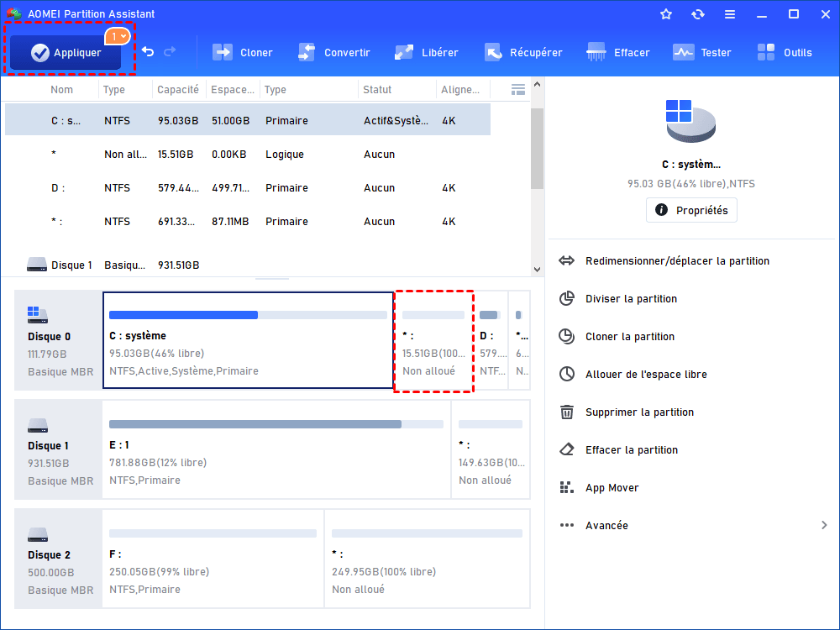Viewport: 840px width, 630px height.
Task: Open the Cloner tool
Action: 242,52
